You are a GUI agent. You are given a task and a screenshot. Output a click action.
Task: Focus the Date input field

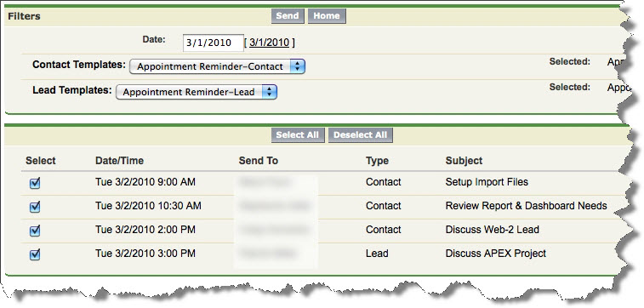(x=214, y=43)
